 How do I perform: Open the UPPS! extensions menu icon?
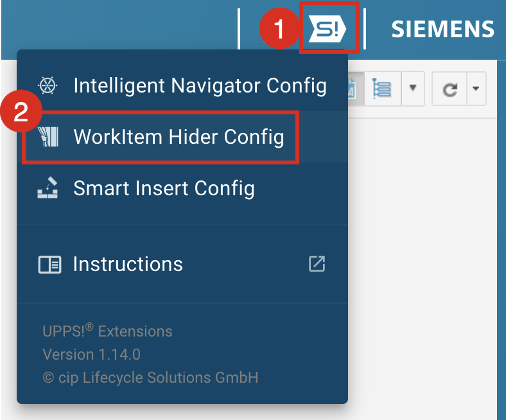(328, 29)
